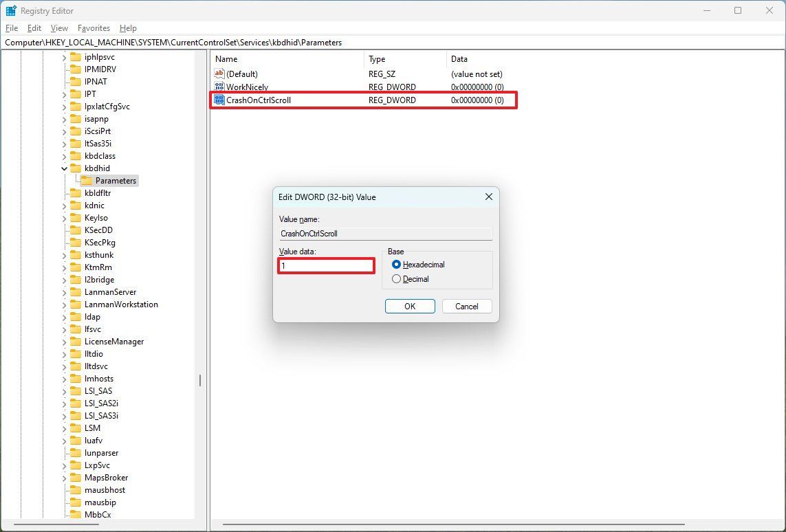Expand the luafv tree node

(64, 441)
